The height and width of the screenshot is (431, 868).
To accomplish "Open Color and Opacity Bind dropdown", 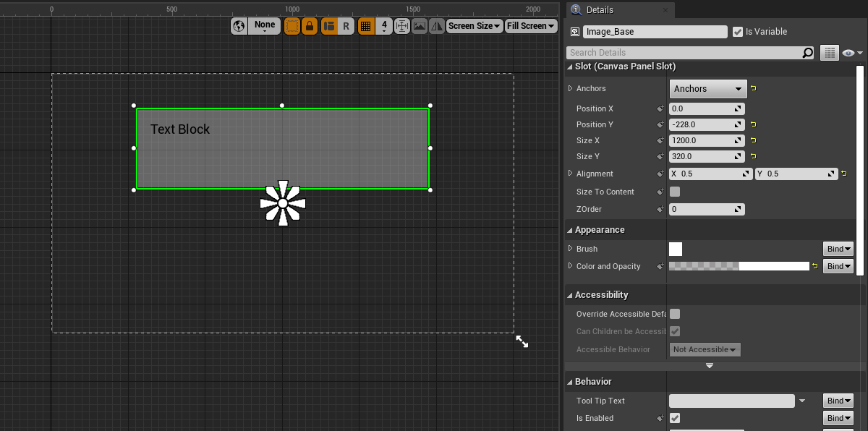I will click(838, 266).
